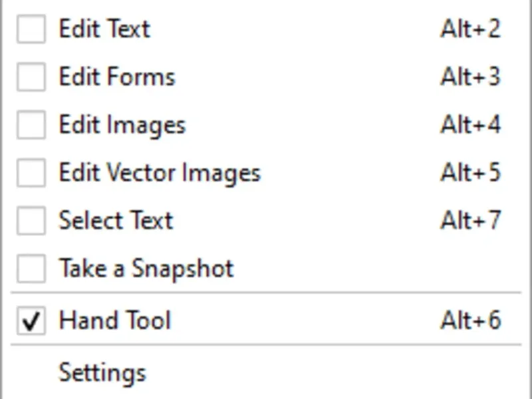The image size is (532, 399).
Task: Uncheck the Hand Tool checkmark box
Action: pyautogui.click(x=31, y=321)
